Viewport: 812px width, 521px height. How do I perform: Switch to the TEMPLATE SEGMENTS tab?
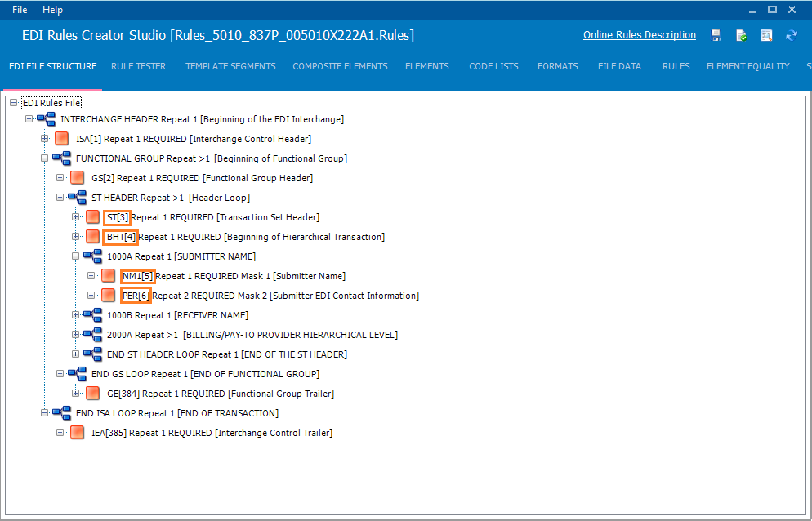(230, 66)
